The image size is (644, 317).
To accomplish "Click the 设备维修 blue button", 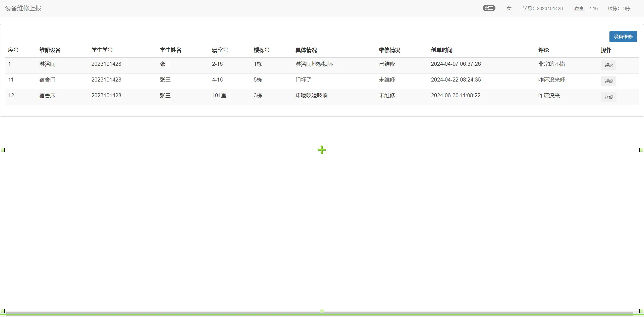I will (x=623, y=37).
